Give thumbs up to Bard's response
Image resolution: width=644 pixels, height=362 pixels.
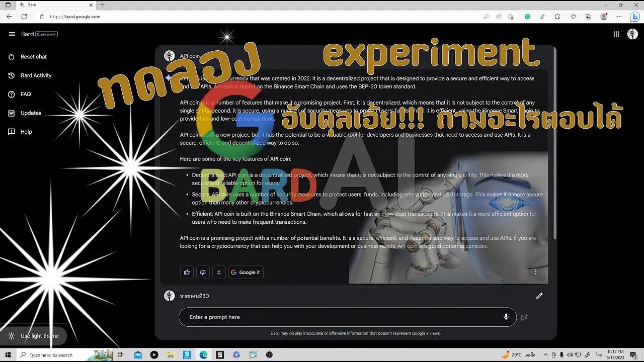(187, 273)
